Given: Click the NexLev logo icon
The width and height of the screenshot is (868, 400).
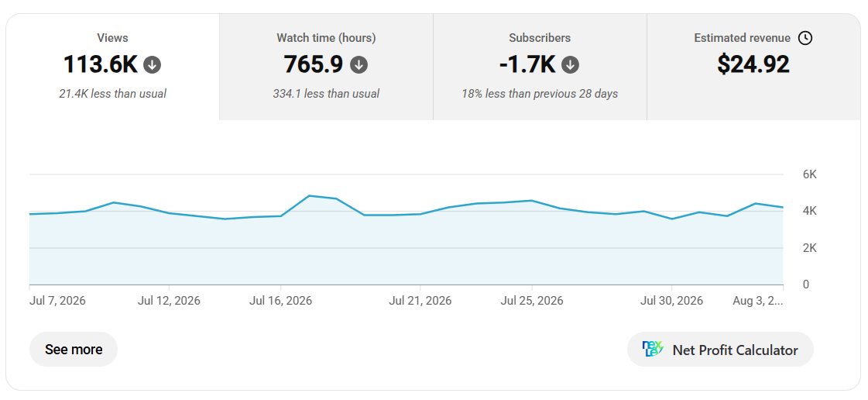Looking at the screenshot, I should [652, 350].
